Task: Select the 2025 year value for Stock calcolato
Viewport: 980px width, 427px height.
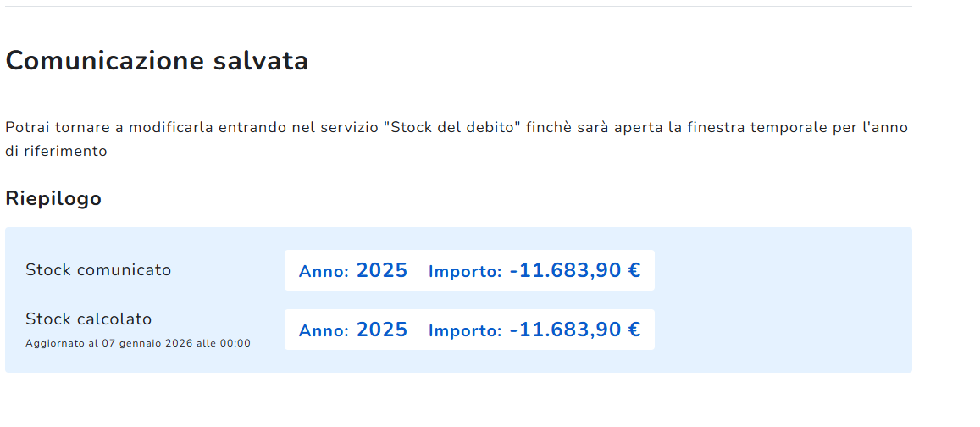Action: click(382, 330)
